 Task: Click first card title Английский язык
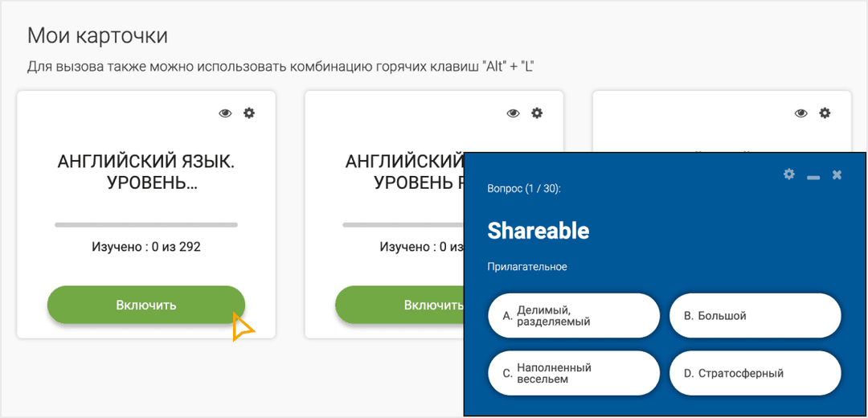pyautogui.click(x=146, y=172)
